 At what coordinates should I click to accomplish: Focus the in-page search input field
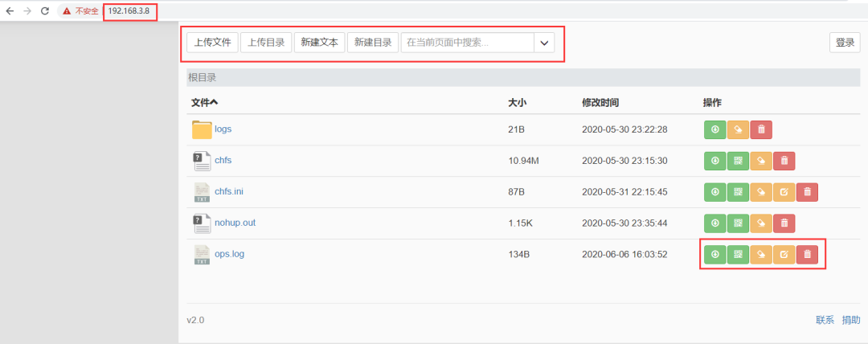(467, 43)
